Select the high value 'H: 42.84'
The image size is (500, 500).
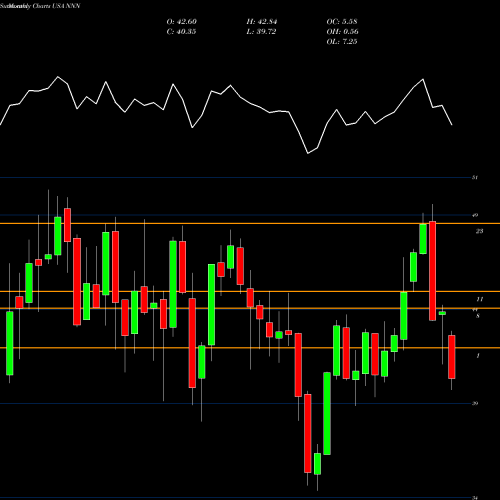click(x=262, y=22)
